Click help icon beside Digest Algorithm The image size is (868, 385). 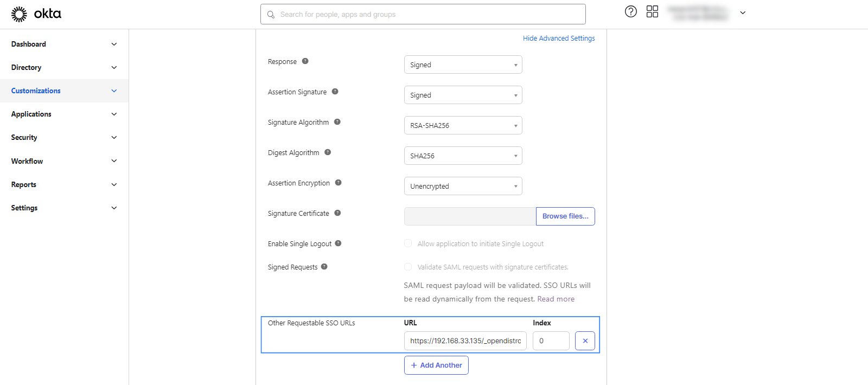pos(328,152)
